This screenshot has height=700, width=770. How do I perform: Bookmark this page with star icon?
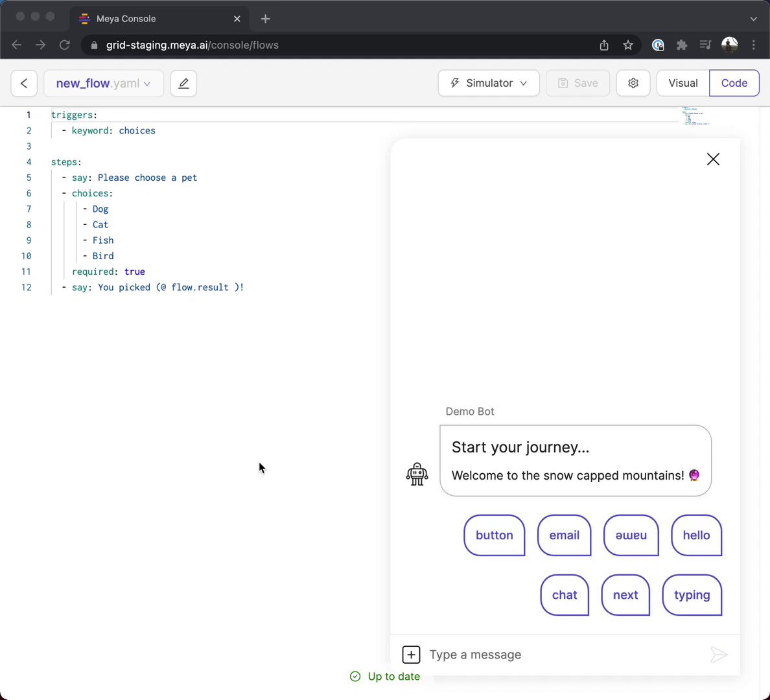click(x=628, y=45)
